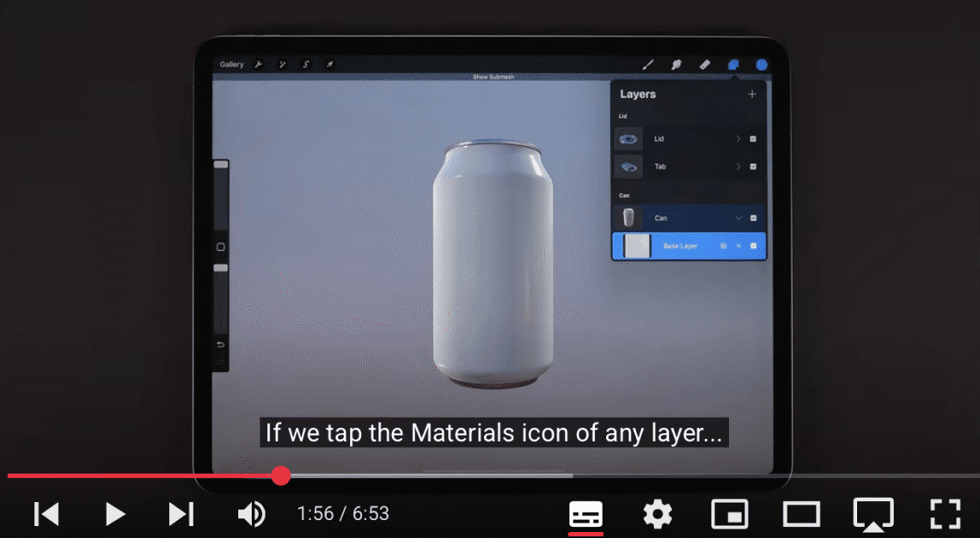Close the Layers panel via layers icon
This screenshot has width=980, height=538.
[733, 64]
